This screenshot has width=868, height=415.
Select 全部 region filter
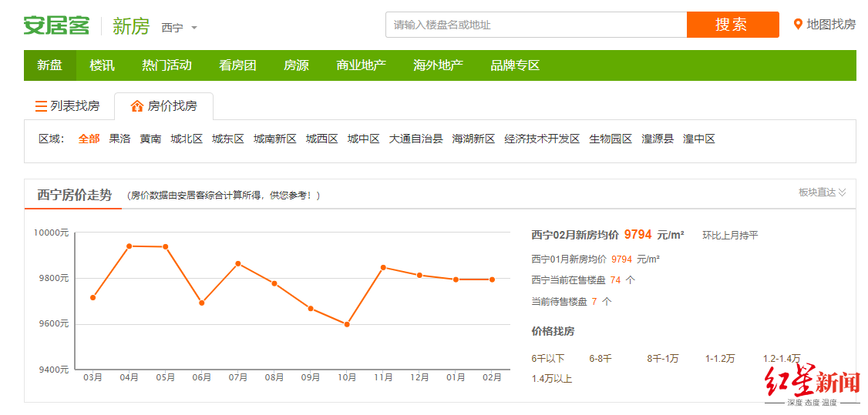89,139
